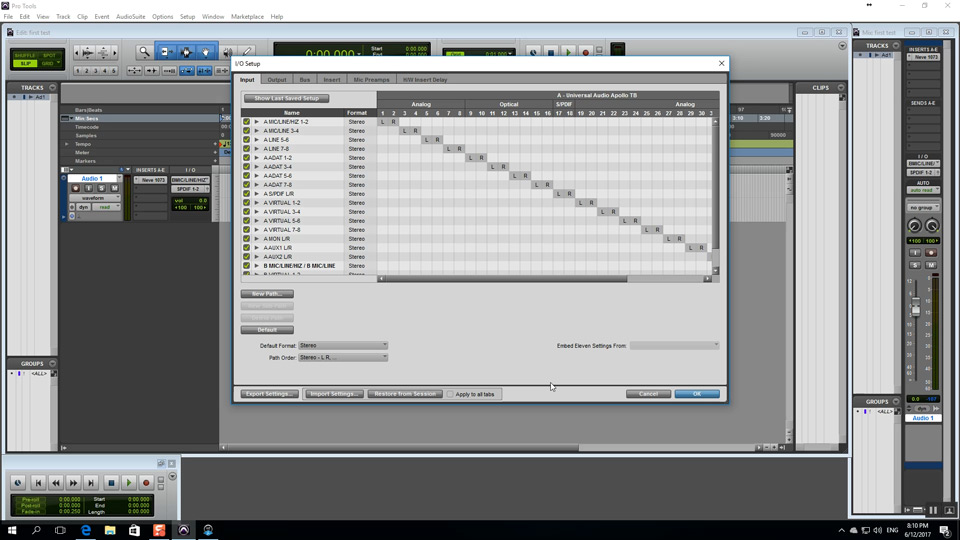The image size is (960, 540).
Task: Expand the A LINE 7-8 path triangle
Action: coord(257,149)
